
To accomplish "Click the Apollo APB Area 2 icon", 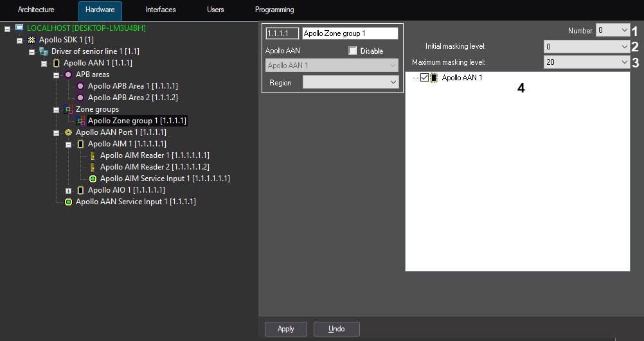I will coord(80,98).
